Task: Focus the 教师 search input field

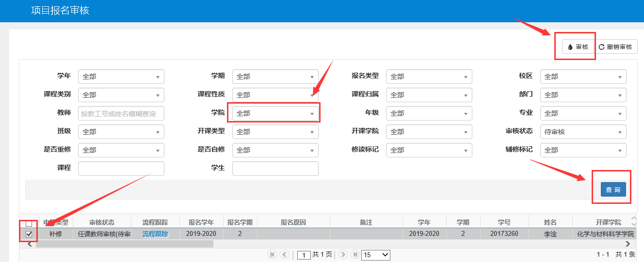Action: pos(121,113)
